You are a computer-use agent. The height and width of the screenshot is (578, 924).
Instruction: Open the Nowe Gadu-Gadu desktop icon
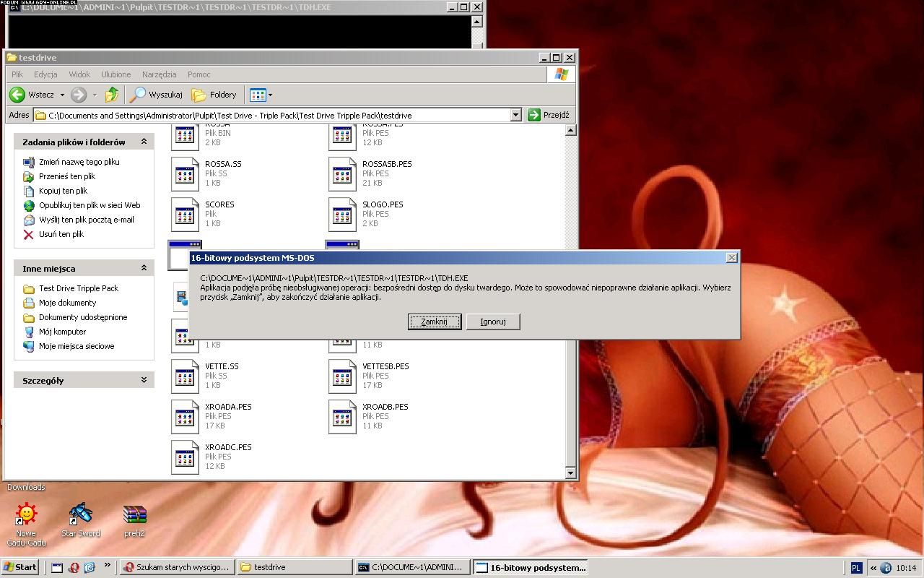tap(27, 514)
